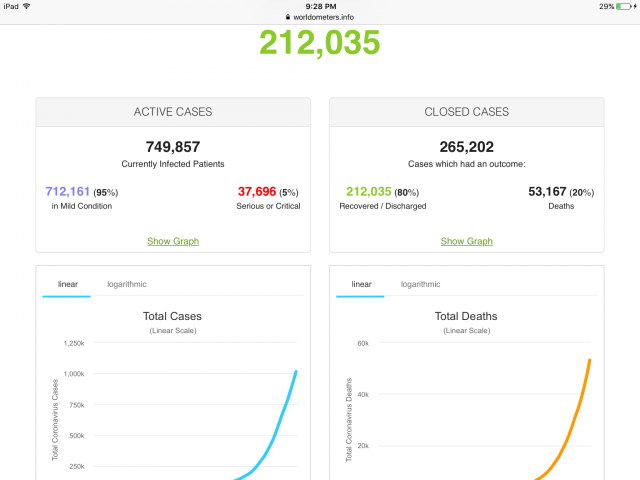Select linear tab for Total Deaths
Image resolution: width=640 pixels, height=480 pixels.
[x=361, y=284]
